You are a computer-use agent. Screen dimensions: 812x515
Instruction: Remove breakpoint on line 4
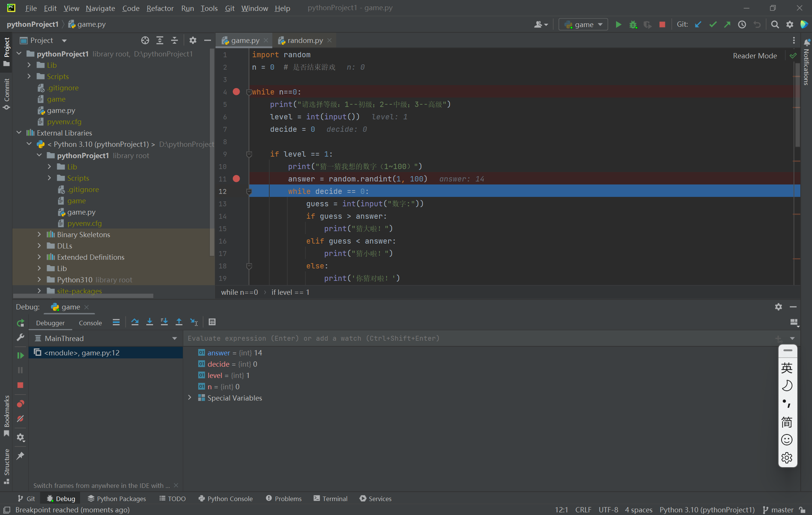pyautogui.click(x=236, y=92)
